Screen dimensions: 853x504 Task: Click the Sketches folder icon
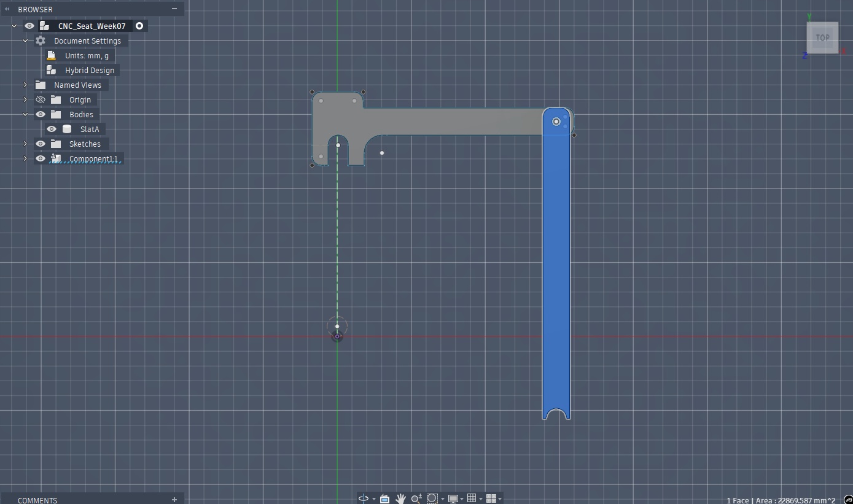coord(56,144)
